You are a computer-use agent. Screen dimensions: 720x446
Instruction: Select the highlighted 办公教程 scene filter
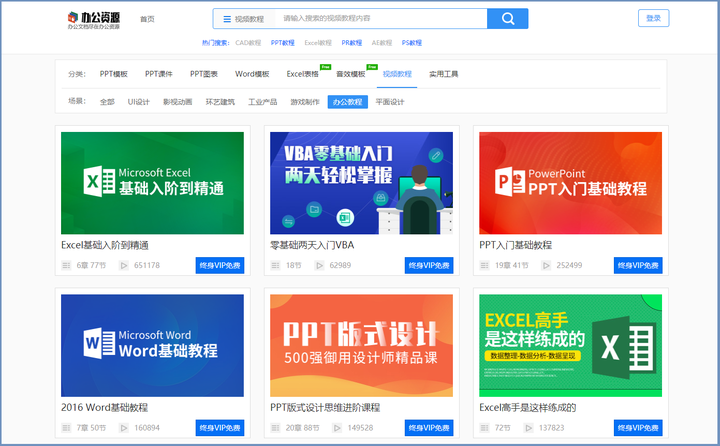348,102
